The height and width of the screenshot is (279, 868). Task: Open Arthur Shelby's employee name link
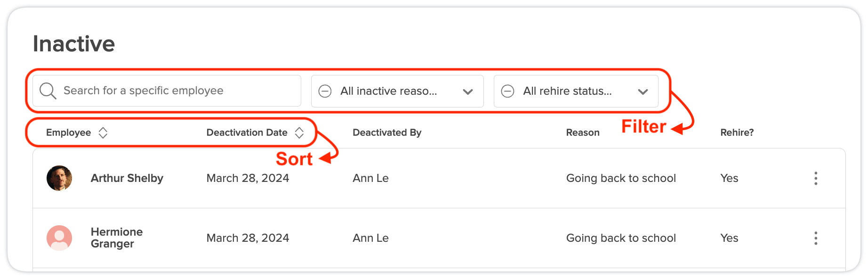[x=127, y=178]
